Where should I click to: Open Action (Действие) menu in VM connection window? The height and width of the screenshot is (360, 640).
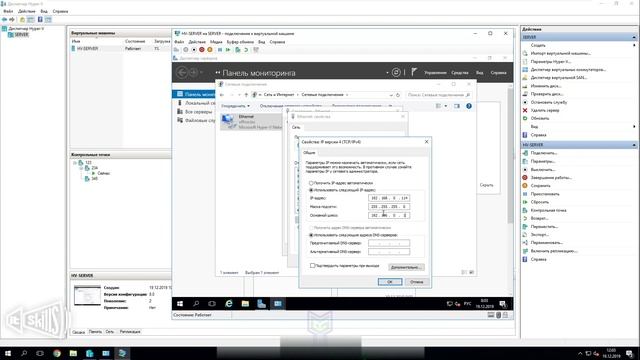tap(197, 42)
